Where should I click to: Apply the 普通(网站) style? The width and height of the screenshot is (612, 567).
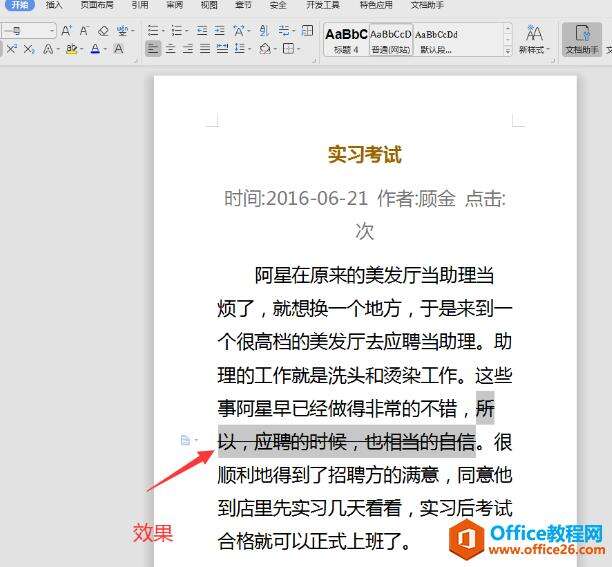(x=391, y=39)
